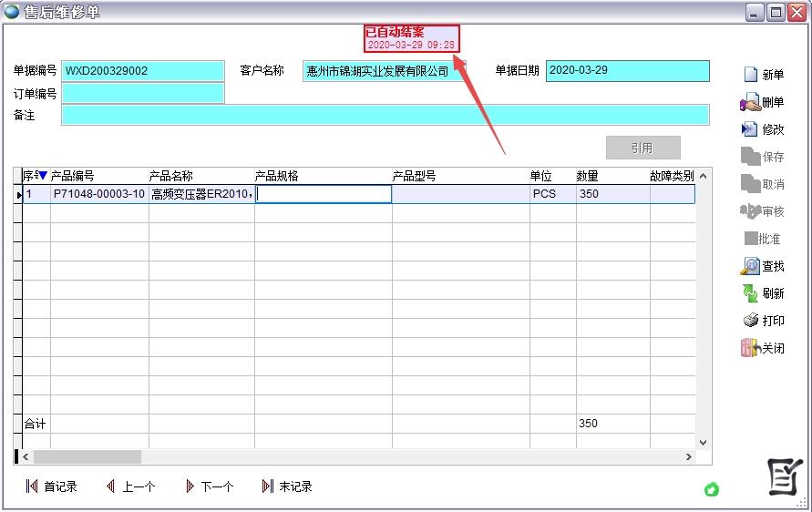This screenshot has height=512, width=812.
Task: Click the 客户名称 customer name field
Action: coord(383,71)
